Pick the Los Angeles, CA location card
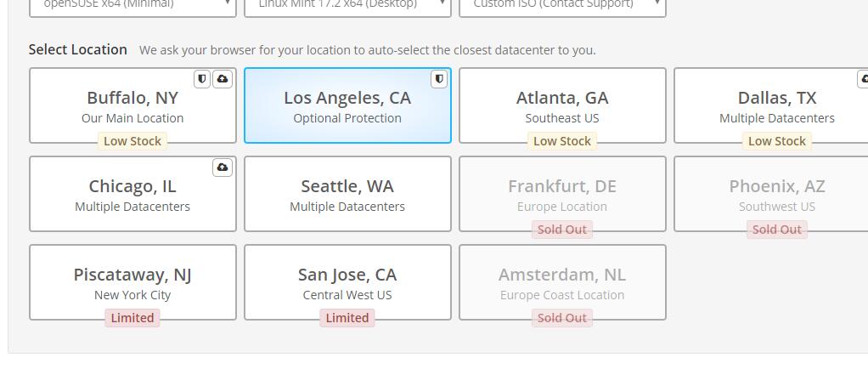This screenshot has width=868, height=369. [x=347, y=105]
